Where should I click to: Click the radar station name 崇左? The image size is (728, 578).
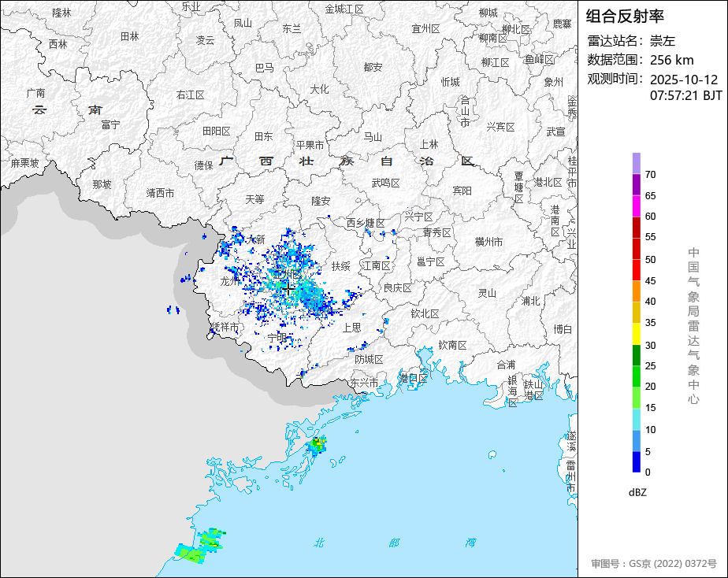[663, 41]
